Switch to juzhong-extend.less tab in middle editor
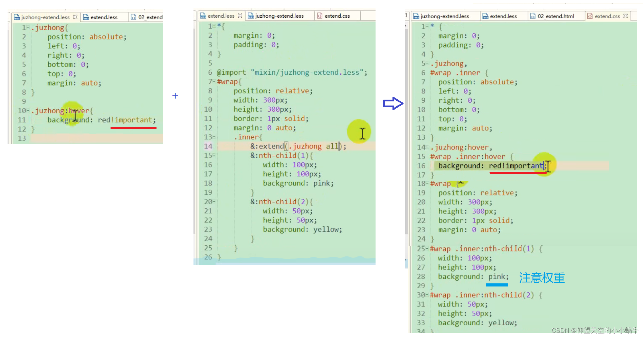 (x=280, y=16)
